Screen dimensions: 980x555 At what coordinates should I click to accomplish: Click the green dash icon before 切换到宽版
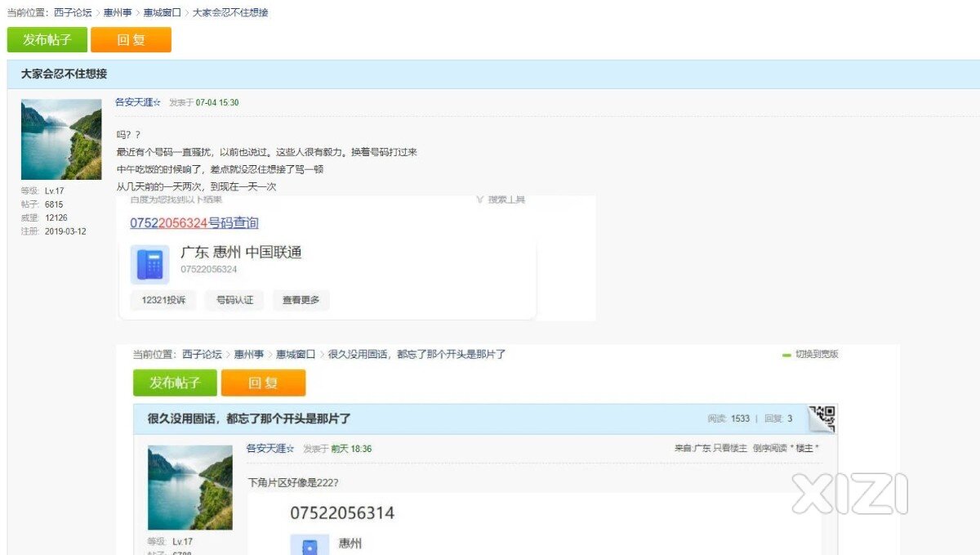pyautogui.click(x=787, y=355)
